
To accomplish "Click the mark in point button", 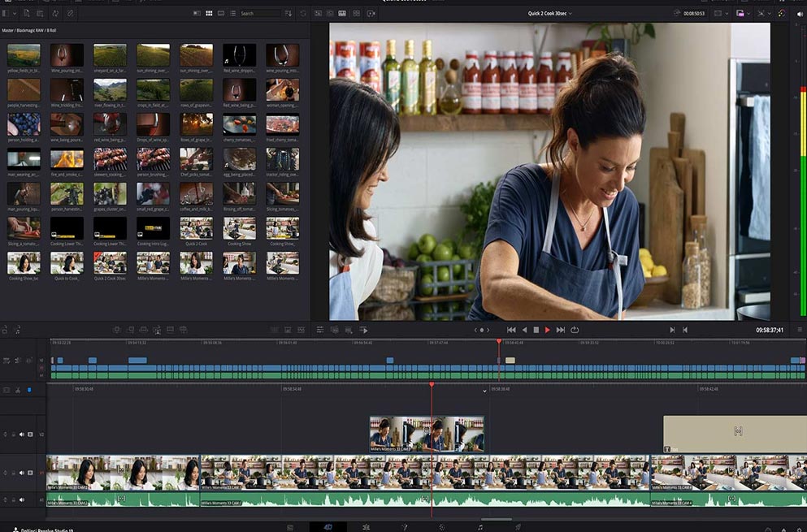I will coord(672,330).
